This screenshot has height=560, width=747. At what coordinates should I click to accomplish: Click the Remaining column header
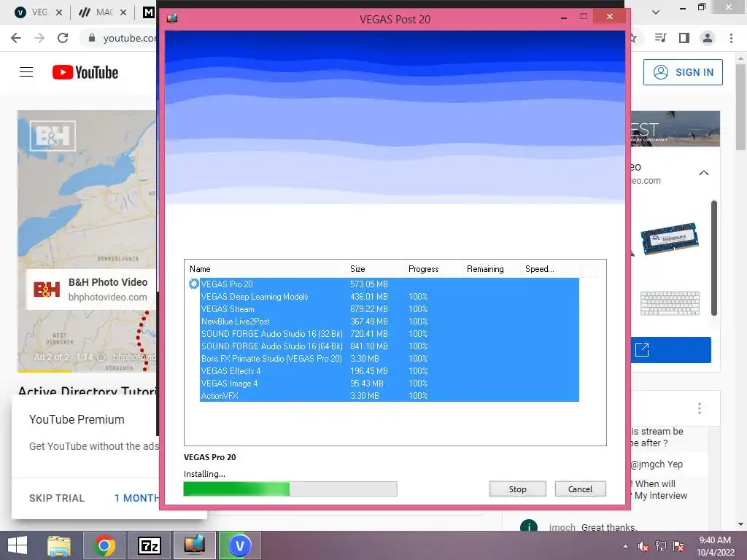490,269
